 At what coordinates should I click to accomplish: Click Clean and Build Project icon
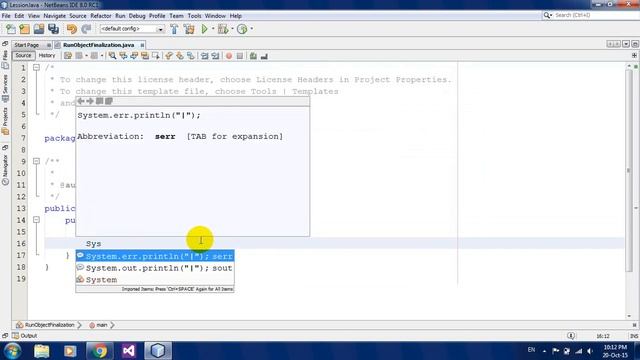coord(189,29)
